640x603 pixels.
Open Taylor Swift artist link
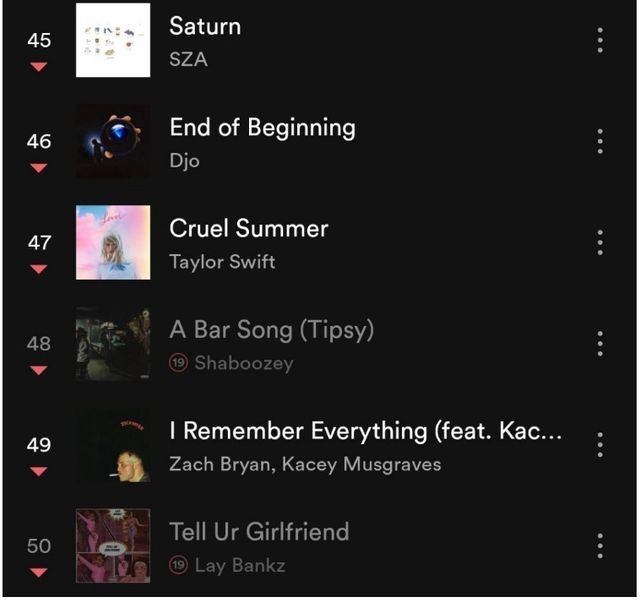coord(222,262)
